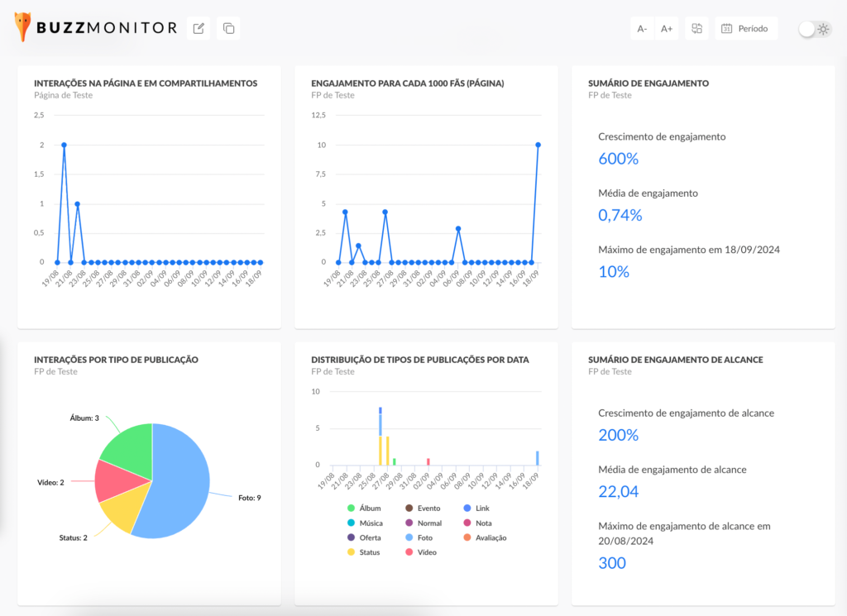Image resolution: width=847 pixels, height=616 pixels.
Task: Open the Período date picker
Action: (745, 28)
